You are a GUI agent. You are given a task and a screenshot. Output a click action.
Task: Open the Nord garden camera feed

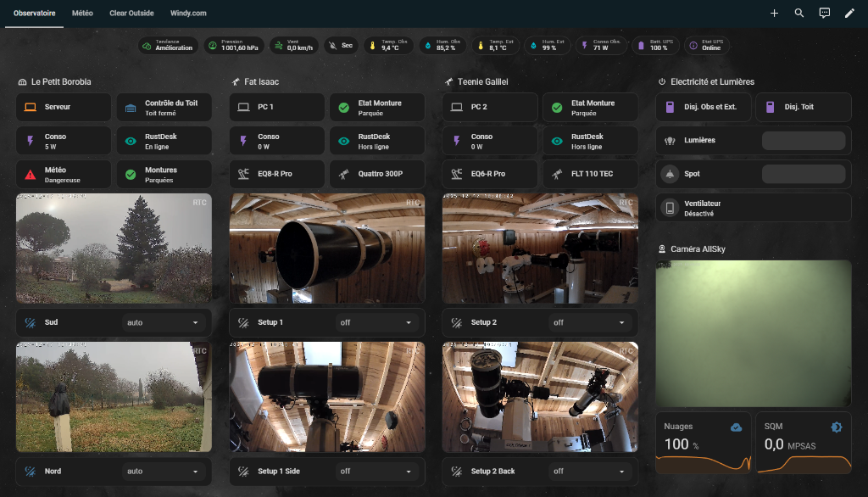[114, 397]
